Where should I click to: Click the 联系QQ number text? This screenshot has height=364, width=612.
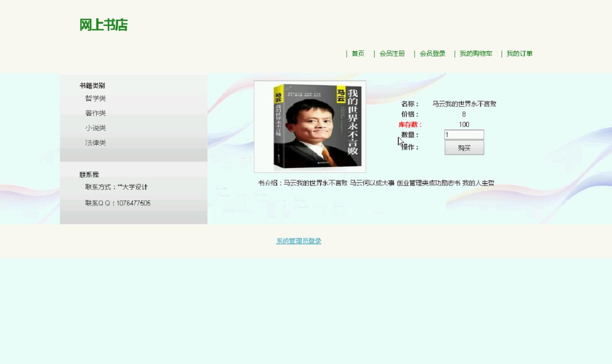(118, 203)
